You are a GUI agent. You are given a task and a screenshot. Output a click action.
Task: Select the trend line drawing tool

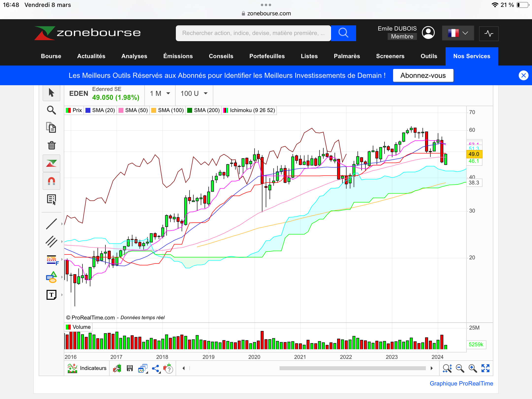[x=51, y=224]
